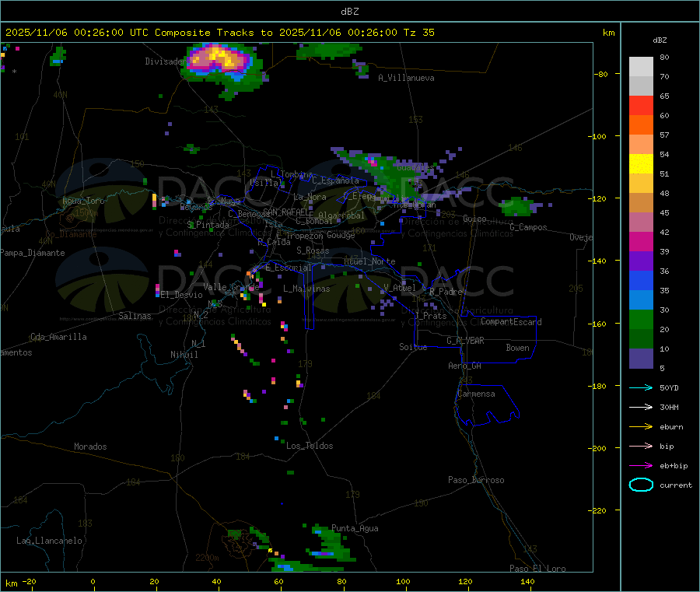Click the Agua_Toro map label
The width and height of the screenshot is (700, 592).
tap(83, 201)
